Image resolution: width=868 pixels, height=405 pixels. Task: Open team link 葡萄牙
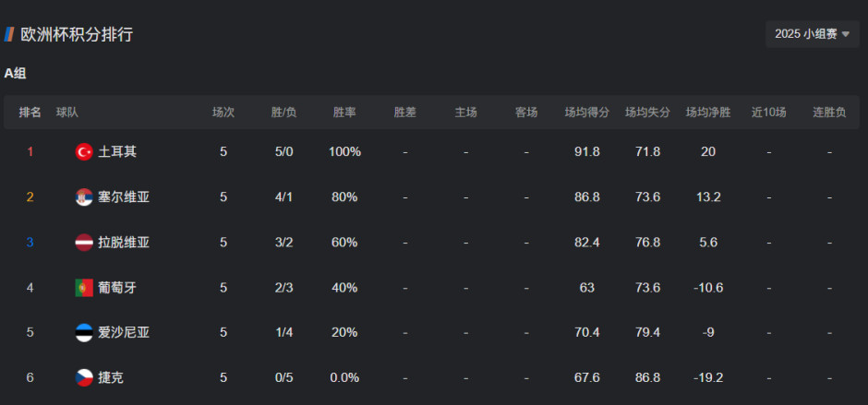[117, 288]
